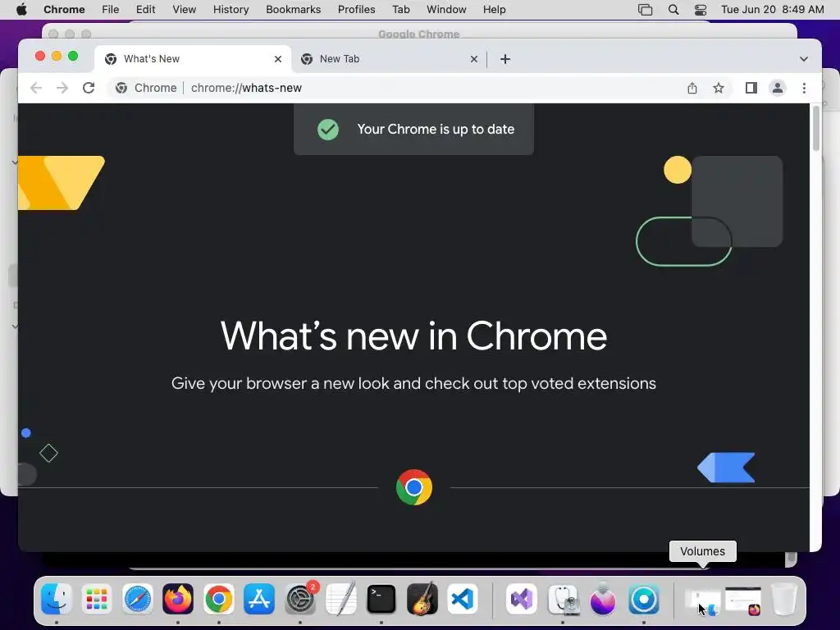Screen dimensions: 840x630
Task: Open the Trash in the Dock
Action: click(x=783, y=599)
